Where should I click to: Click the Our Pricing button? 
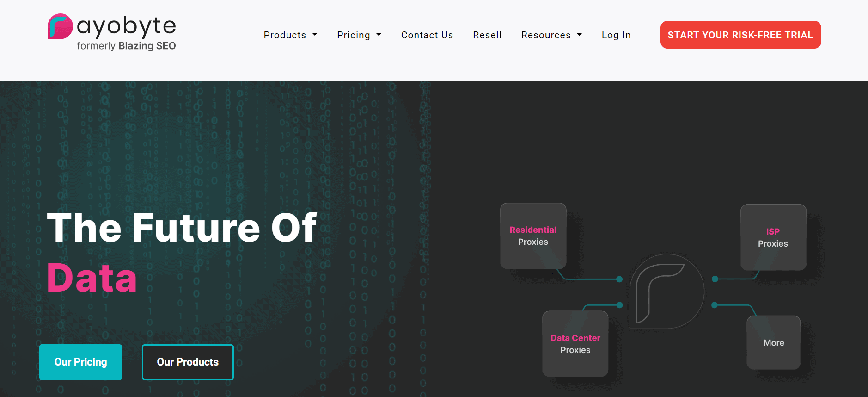[80, 362]
